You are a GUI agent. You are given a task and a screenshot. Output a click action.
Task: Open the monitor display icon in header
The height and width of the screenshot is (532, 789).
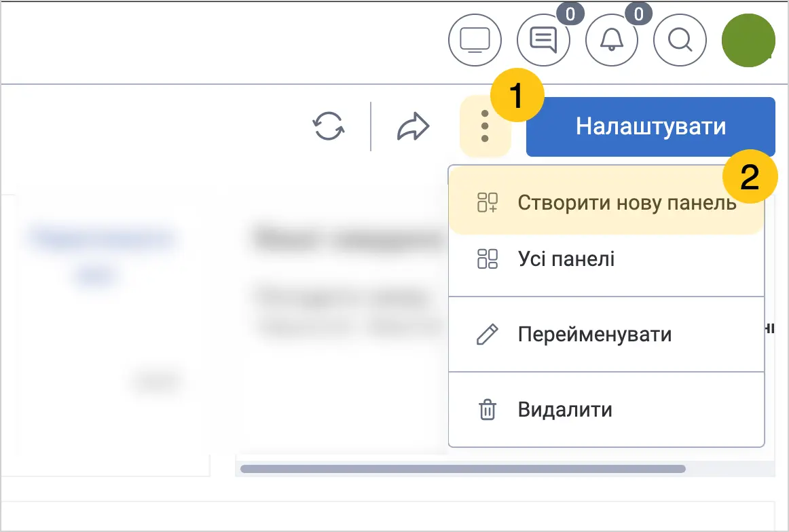[475, 40]
